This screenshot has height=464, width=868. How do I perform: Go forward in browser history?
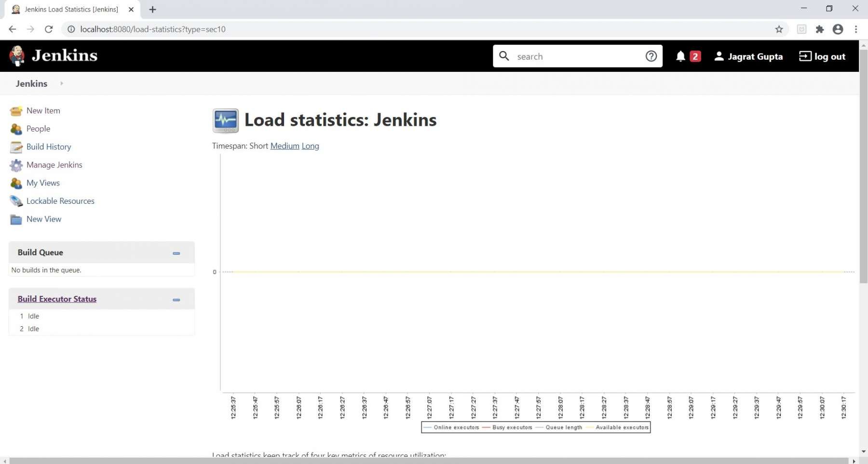[x=30, y=29]
